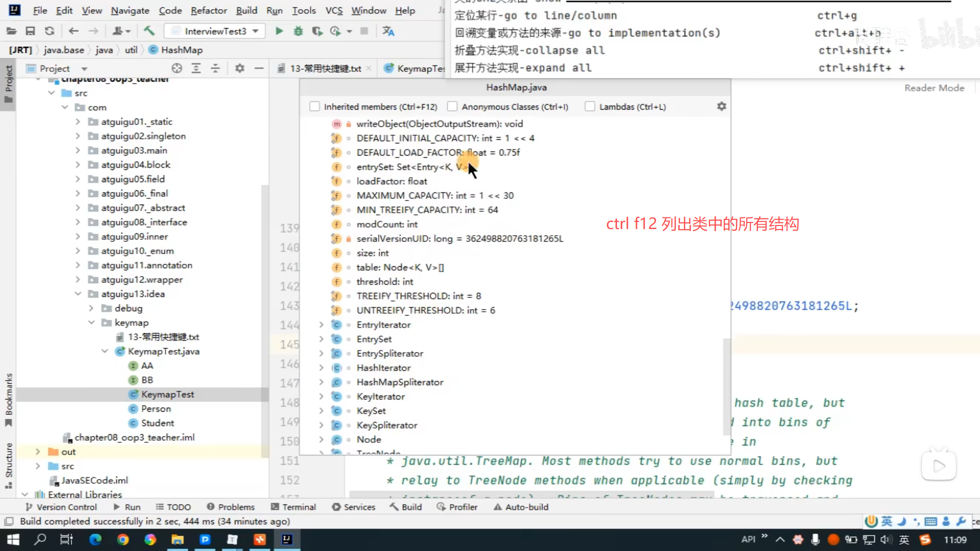Click the Debug bug icon
Image resolution: width=980 pixels, height=551 pixels.
[298, 31]
